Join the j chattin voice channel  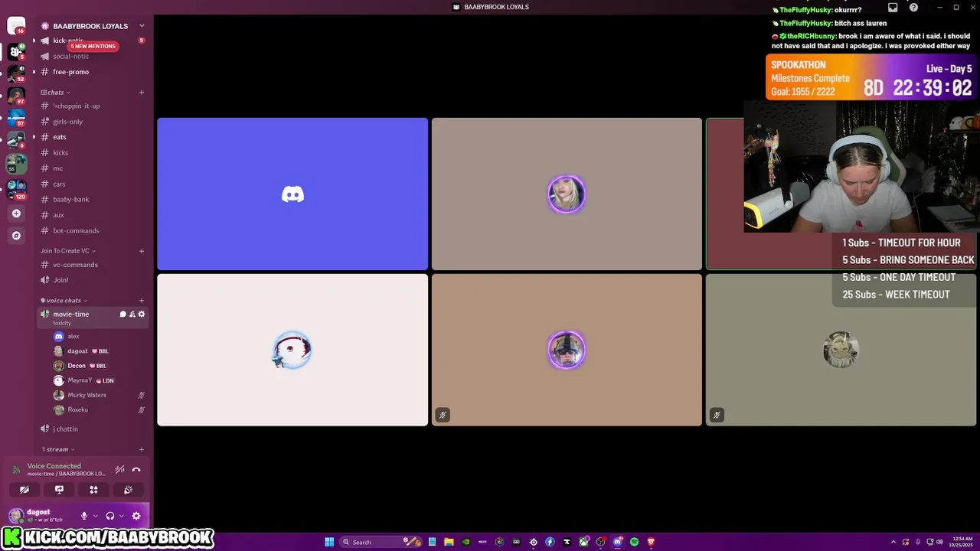coord(93,429)
